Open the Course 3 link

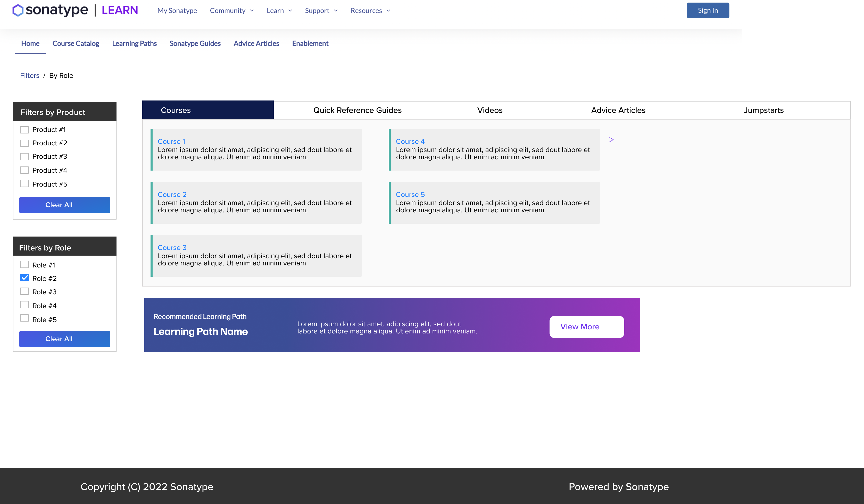click(x=172, y=247)
